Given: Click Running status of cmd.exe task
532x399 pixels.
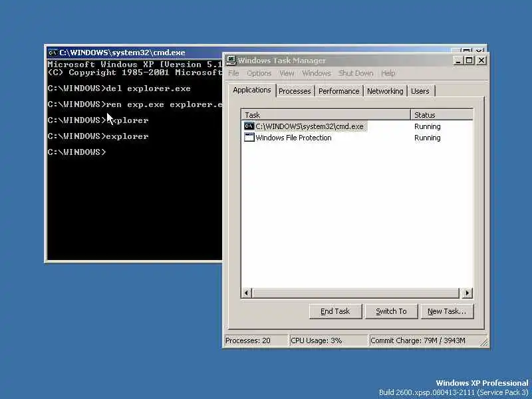Looking at the screenshot, I should (x=427, y=126).
